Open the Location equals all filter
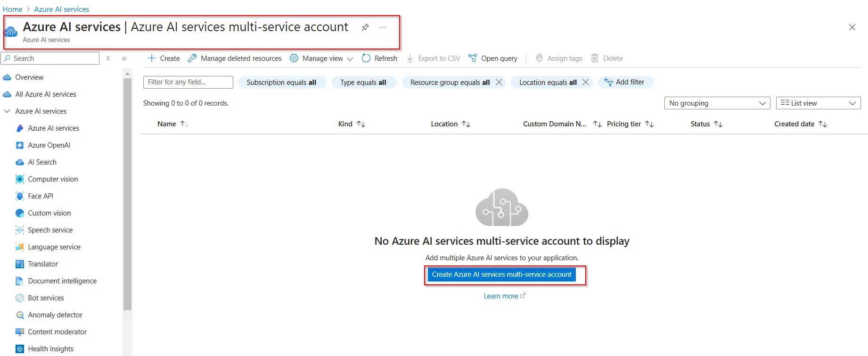Screen dimensions: 868x356 point(548,83)
